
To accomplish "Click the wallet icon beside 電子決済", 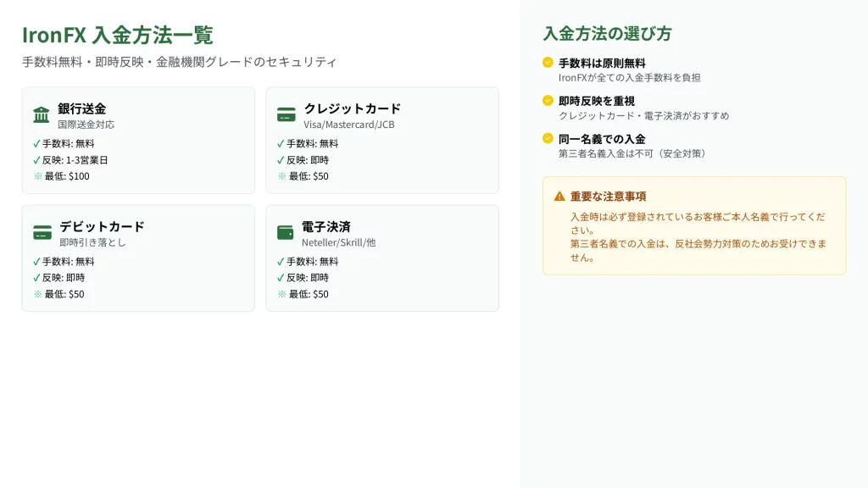I will pos(286,233).
